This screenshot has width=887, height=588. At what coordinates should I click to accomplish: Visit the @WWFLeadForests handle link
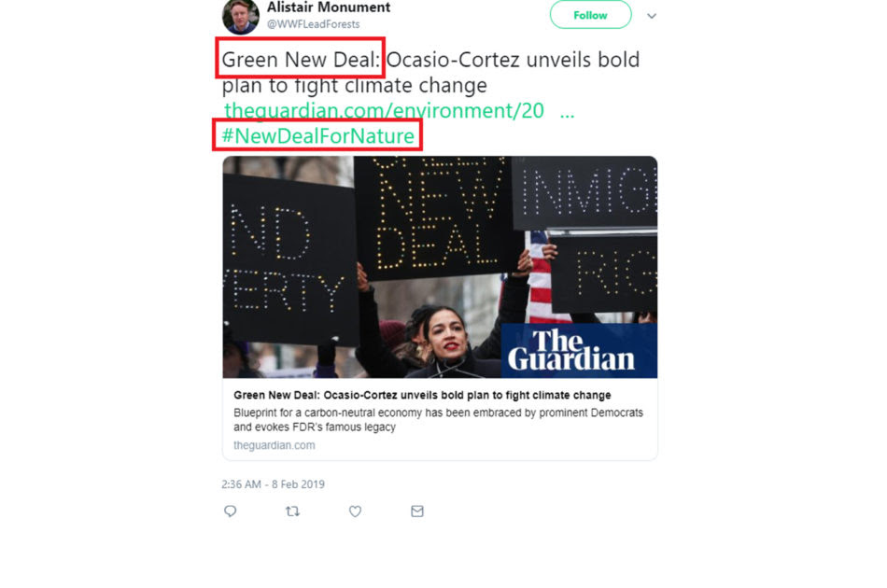coord(313,24)
